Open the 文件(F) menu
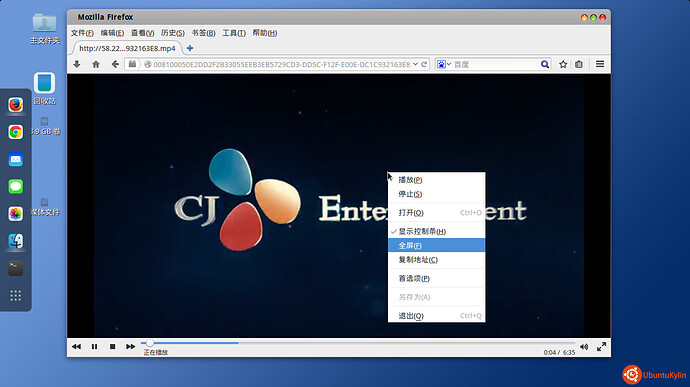 tap(82, 33)
